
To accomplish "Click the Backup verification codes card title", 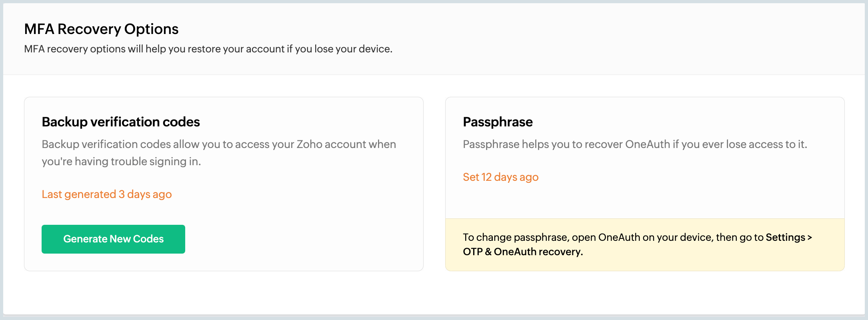I will point(120,122).
